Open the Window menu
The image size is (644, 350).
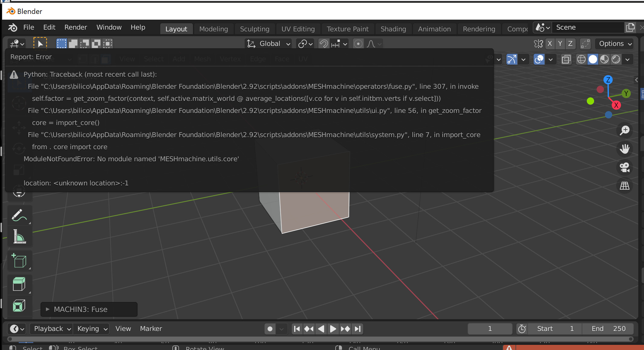click(x=109, y=27)
